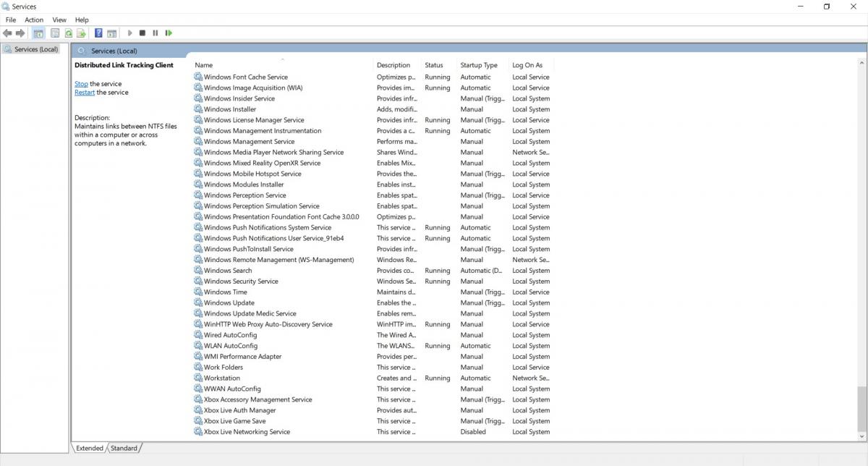This screenshot has width=868, height=466.
Task: Select Windows Modules Installer row
Action: coord(373,185)
